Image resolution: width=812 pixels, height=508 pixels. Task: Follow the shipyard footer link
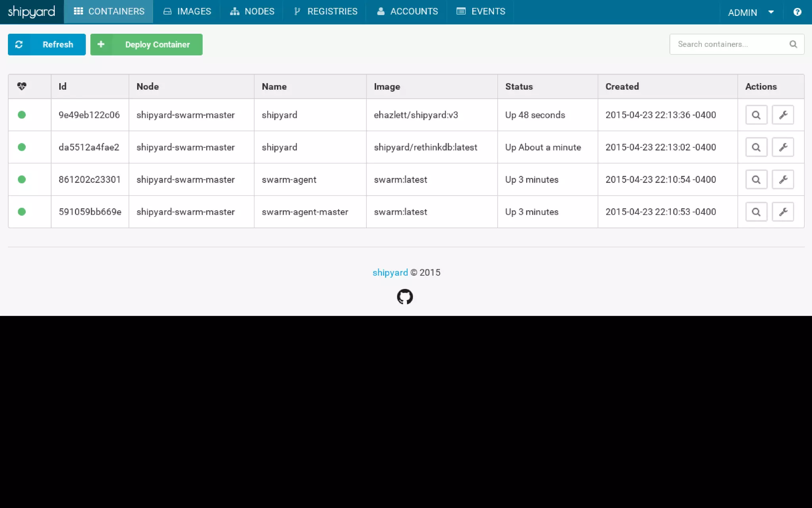pyautogui.click(x=390, y=273)
